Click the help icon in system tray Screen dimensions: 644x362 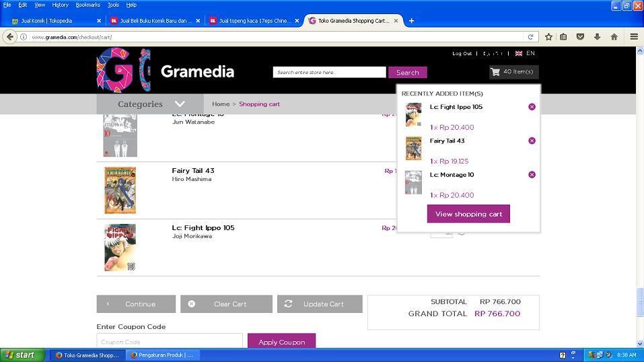(563, 355)
